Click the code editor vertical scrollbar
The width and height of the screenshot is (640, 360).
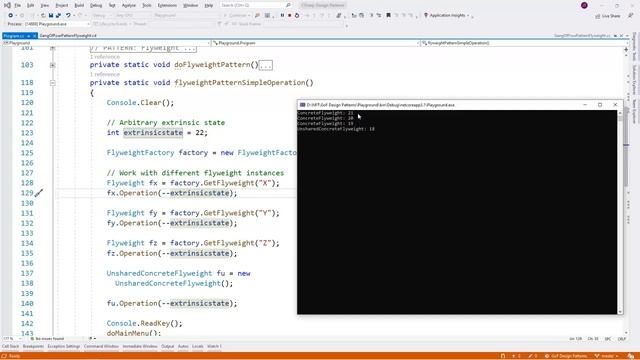[x=626, y=191]
